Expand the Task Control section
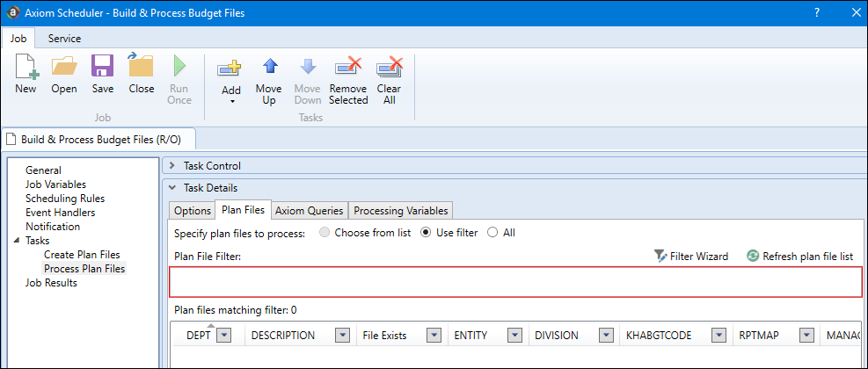This screenshot has width=868, height=369. tap(172, 165)
